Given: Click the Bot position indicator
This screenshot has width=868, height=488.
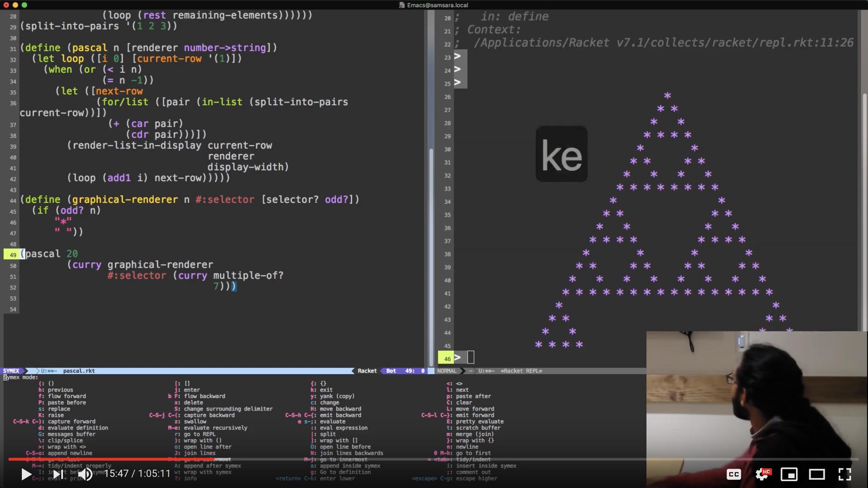Looking at the screenshot, I should 391,371.
